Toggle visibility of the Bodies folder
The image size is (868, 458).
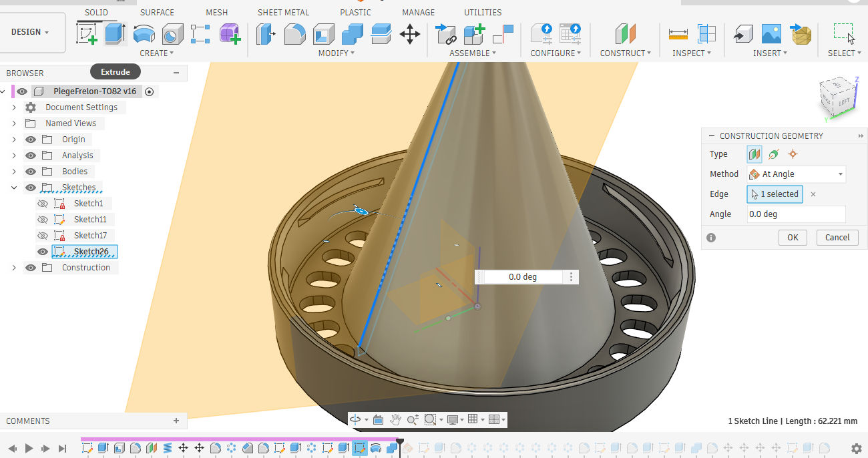pyautogui.click(x=31, y=172)
